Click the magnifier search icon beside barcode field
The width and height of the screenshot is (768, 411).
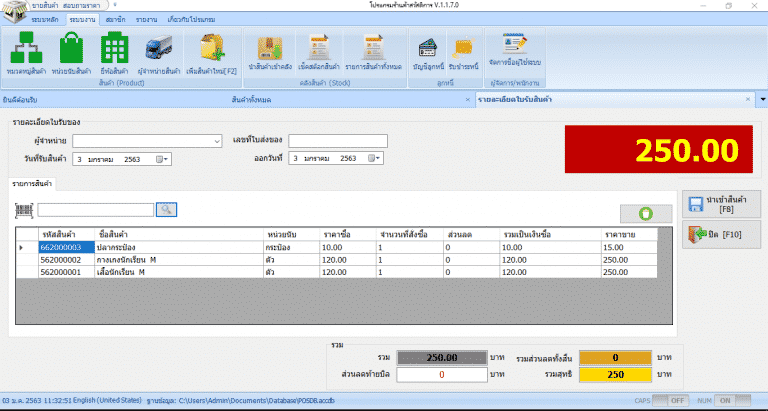pos(166,209)
